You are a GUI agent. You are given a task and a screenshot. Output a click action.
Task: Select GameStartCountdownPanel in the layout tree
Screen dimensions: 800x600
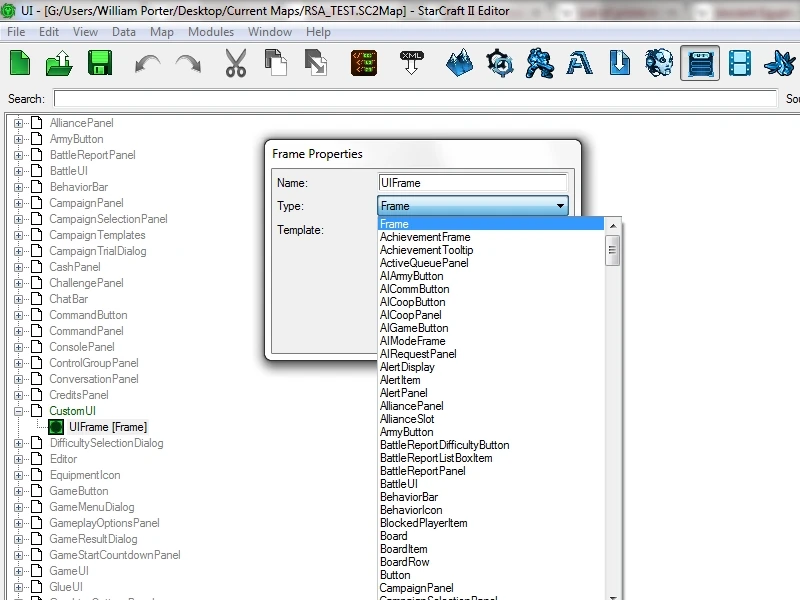tap(115, 555)
